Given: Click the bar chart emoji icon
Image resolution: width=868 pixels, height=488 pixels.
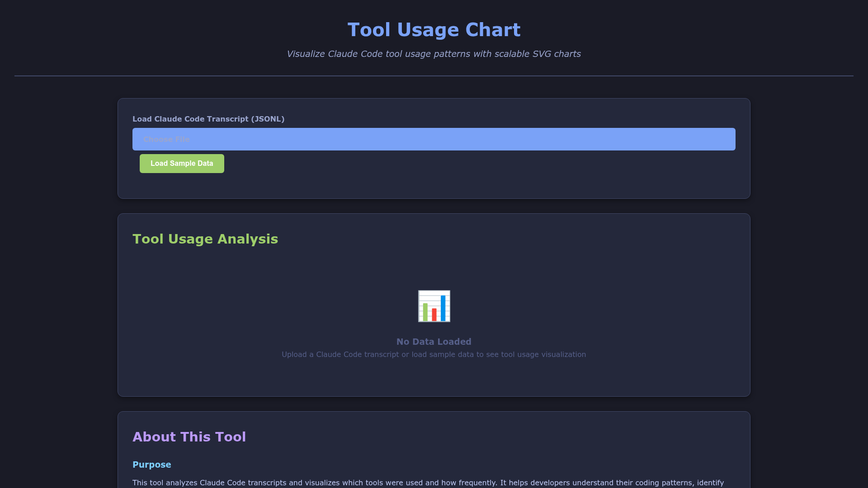Looking at the screenshot, I should pyautogui.click(x=434, y=306).
